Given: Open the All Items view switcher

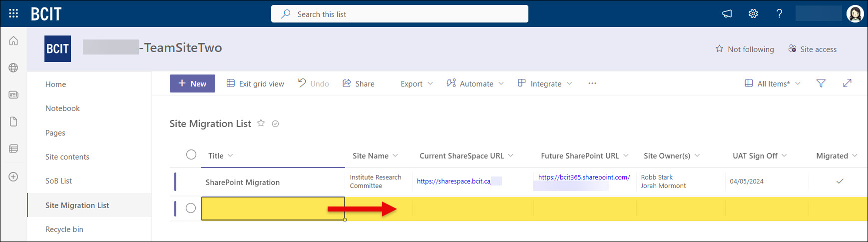Looking at the screenshot, I should click(x=773, y=83).
